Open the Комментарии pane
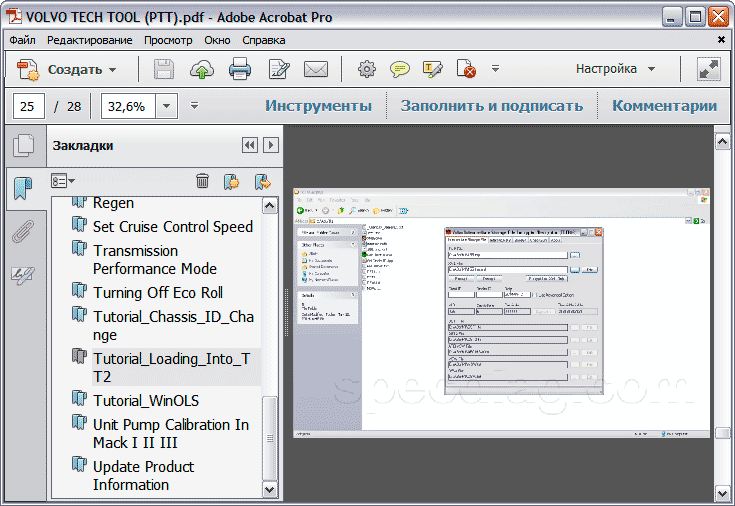735x506 pixels. (x=664, y=106)
